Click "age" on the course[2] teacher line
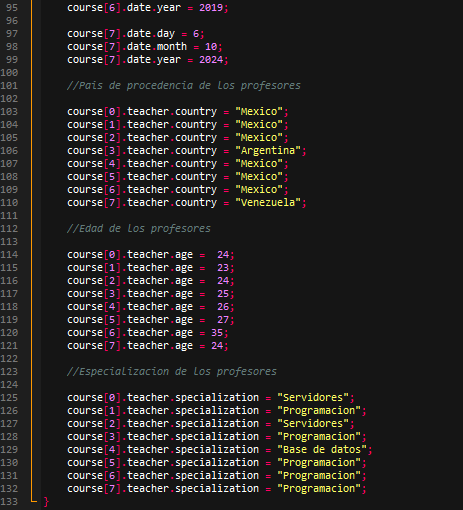Screen dimensions: 463x510 point(184,281)
